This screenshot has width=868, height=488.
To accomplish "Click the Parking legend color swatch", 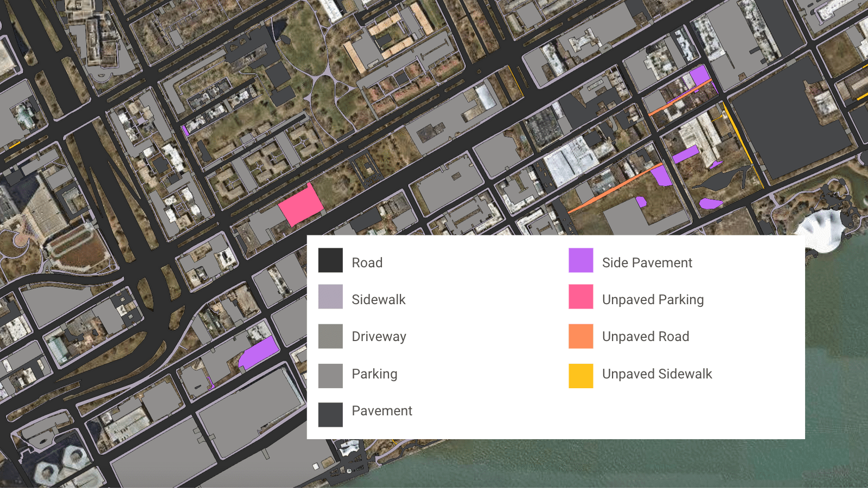I will [330, 376].
